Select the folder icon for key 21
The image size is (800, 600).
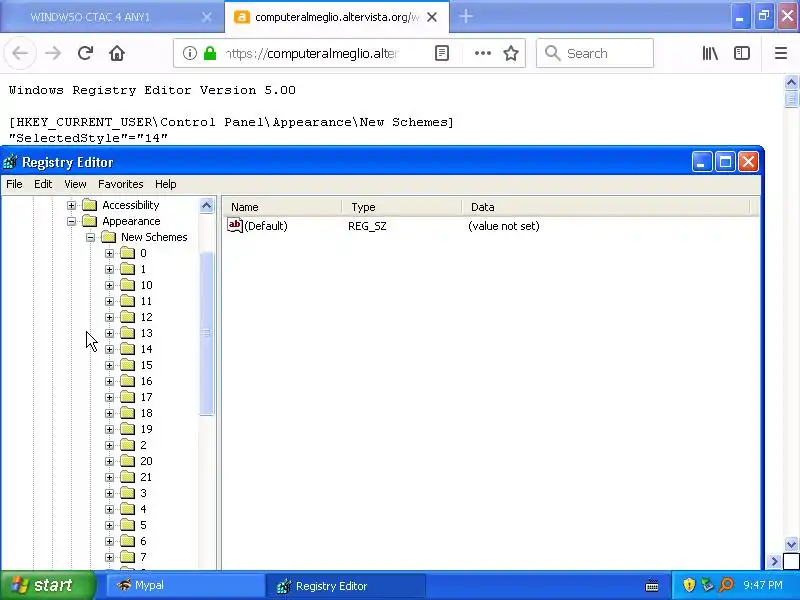click(x=128, y=478)
